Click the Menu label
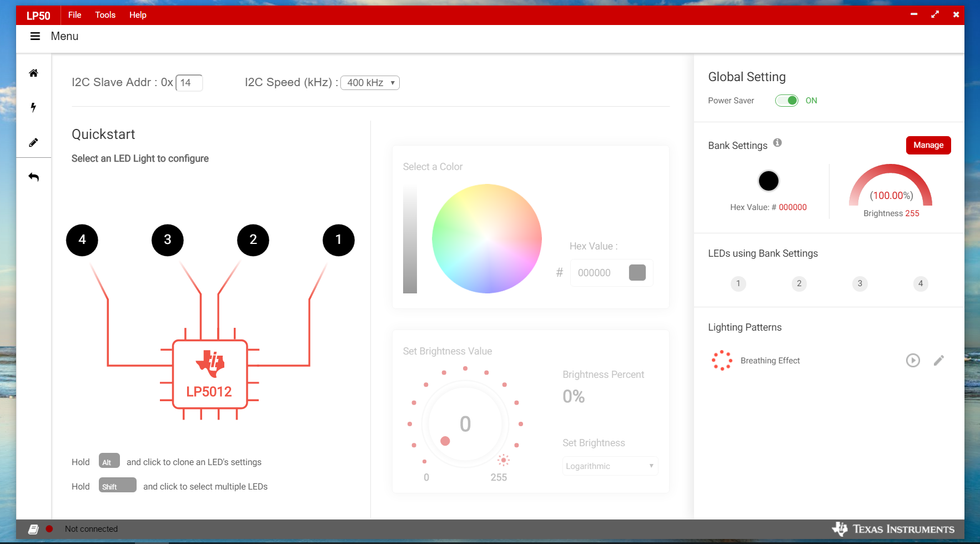This screenshot has height=544, width=980. (x=64, y=36)
